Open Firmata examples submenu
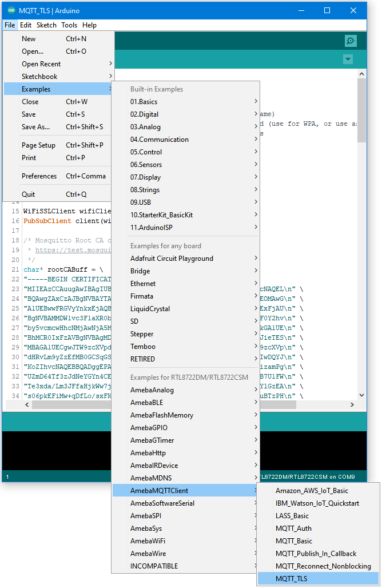This screenshot has width=382, height=588. click(x=185, y=296)
